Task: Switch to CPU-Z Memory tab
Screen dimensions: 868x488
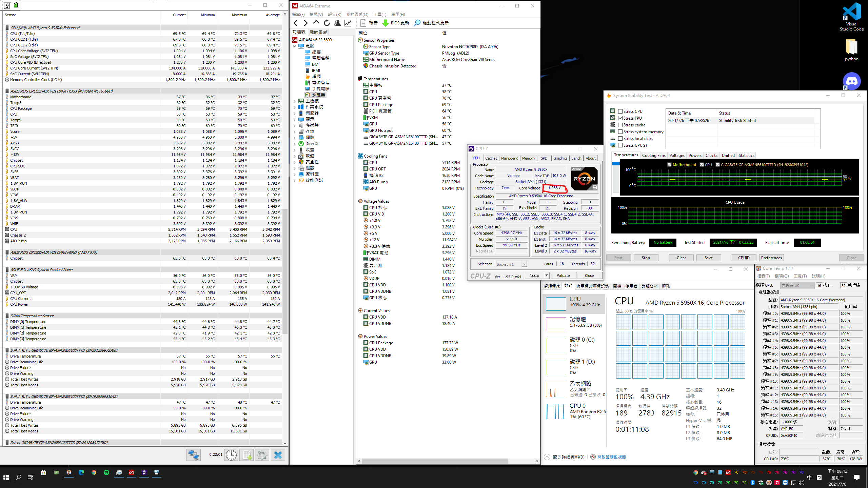Action: click(x=528, y=158)
